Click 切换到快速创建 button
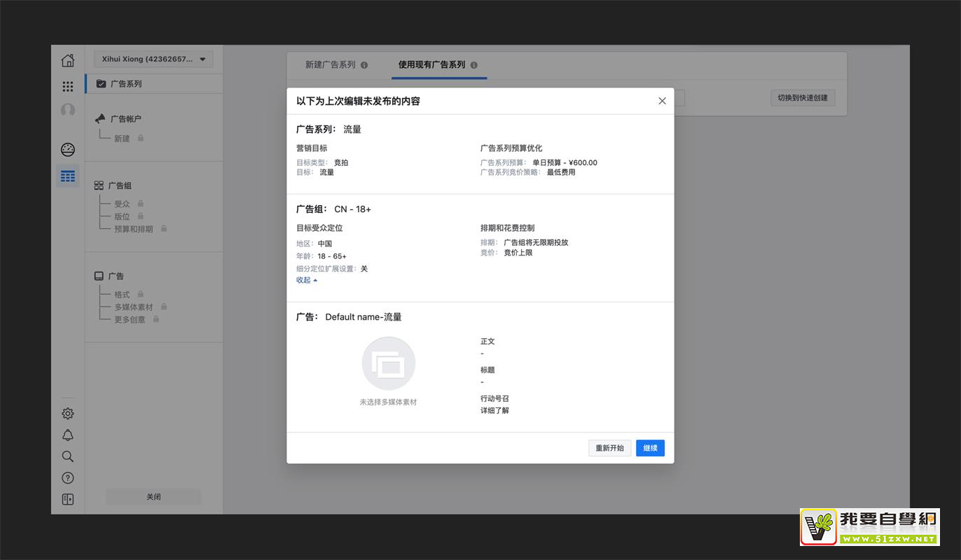961x560 pixels. pyautogui.click(x=803, y=98)
